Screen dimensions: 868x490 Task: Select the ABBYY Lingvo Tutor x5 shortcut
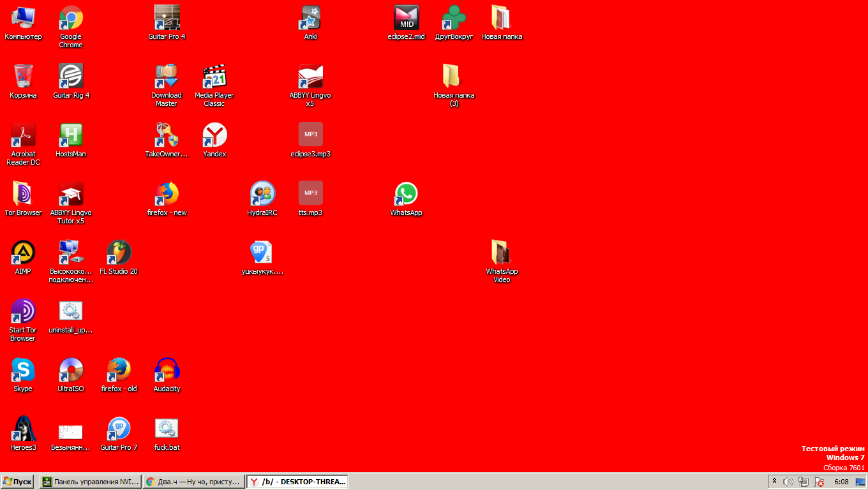tap(71, 194)
